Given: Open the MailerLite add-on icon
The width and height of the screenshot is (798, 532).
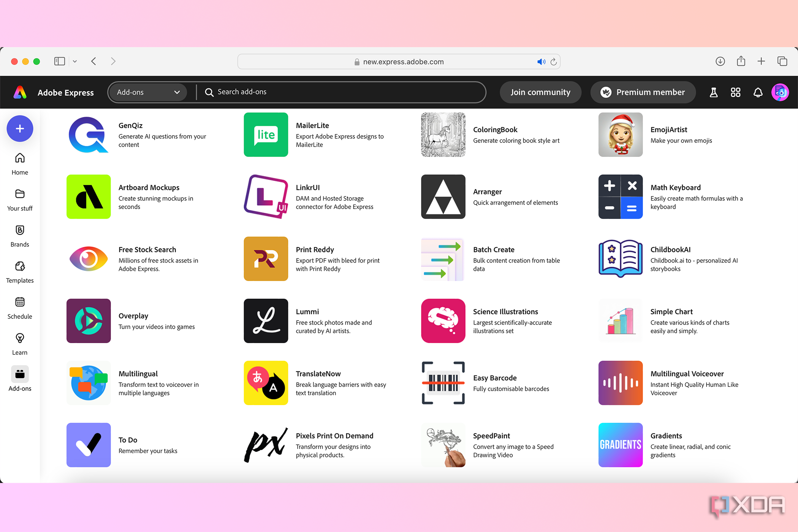Looking at the screenshot, I should (x=266, y=135).
